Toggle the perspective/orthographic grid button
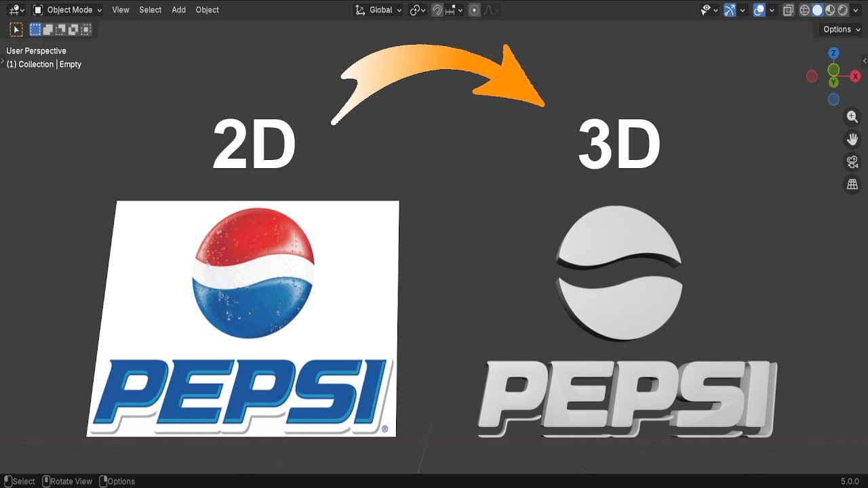Viewport: 868px width, 488px height. point(852,184)
